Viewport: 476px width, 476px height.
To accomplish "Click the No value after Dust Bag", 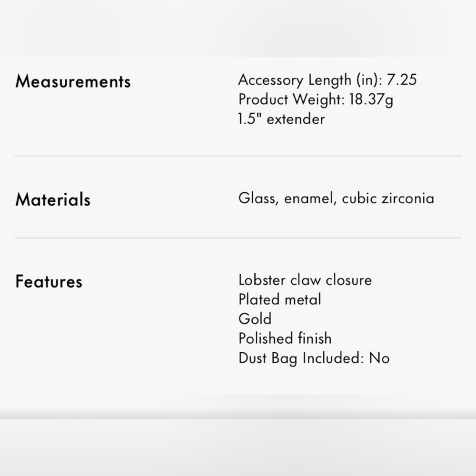I will [379, 358].
